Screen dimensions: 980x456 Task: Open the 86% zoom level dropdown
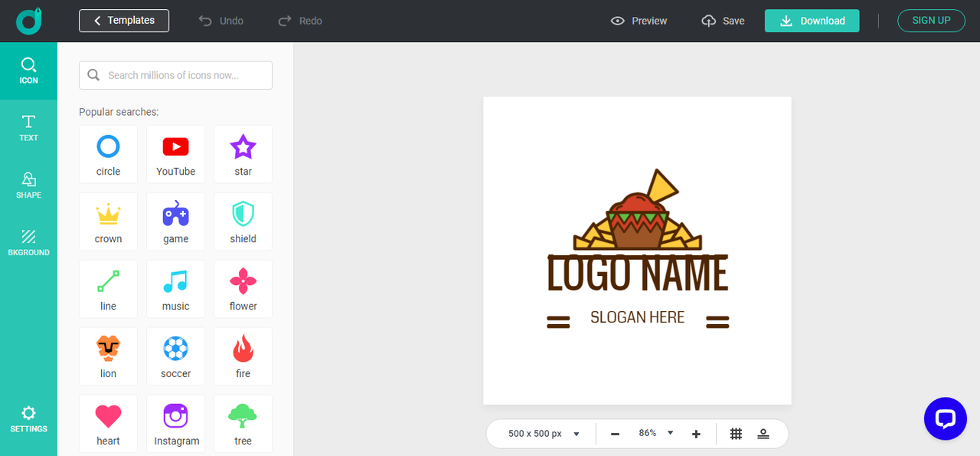pos(656,433)
